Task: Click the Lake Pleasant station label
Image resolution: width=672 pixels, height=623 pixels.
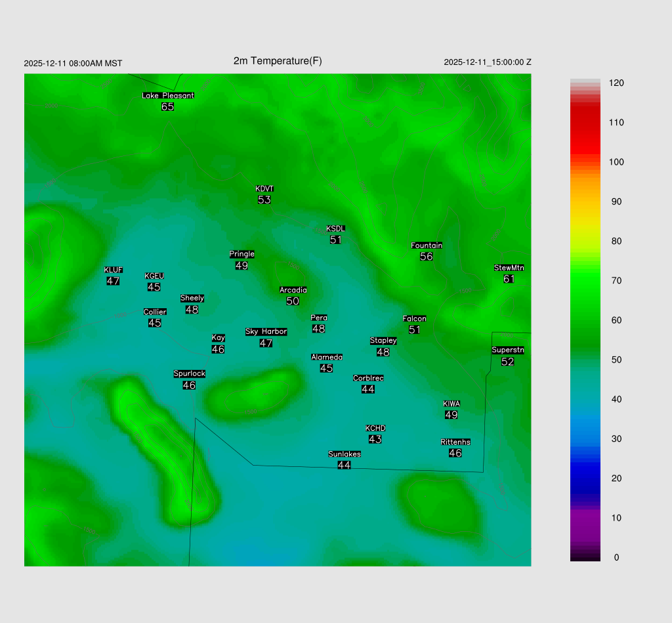Action: [168, 96]
